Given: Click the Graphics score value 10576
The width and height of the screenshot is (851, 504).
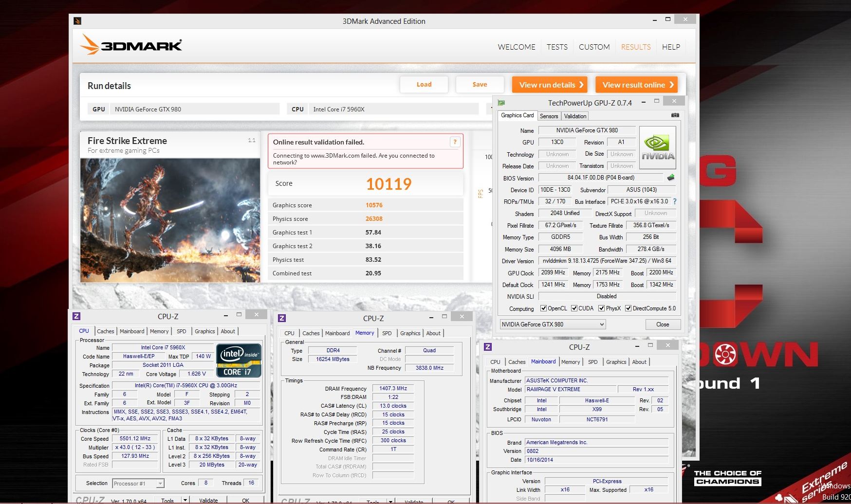Looking at the screenshot, I should [374, 205].
